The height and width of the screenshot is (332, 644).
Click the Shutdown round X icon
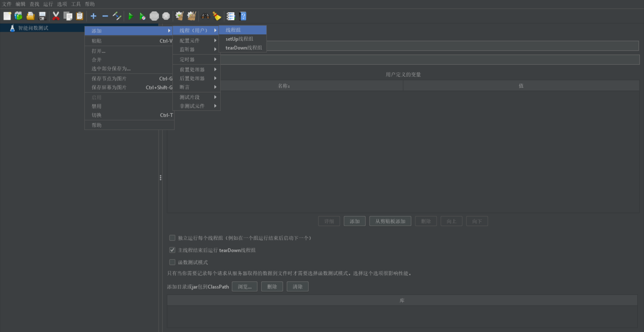pyautogui.click(x=166, y=16)
